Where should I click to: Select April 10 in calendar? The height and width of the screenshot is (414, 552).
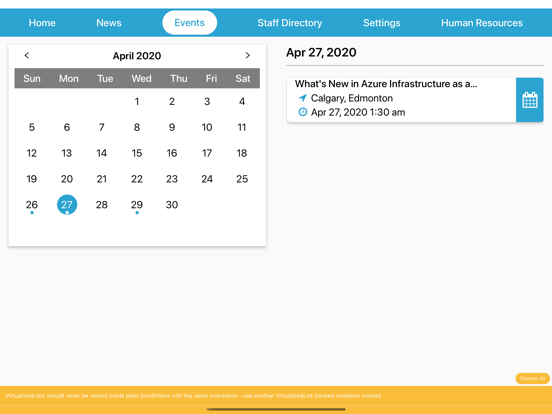[x=207, y=127]
